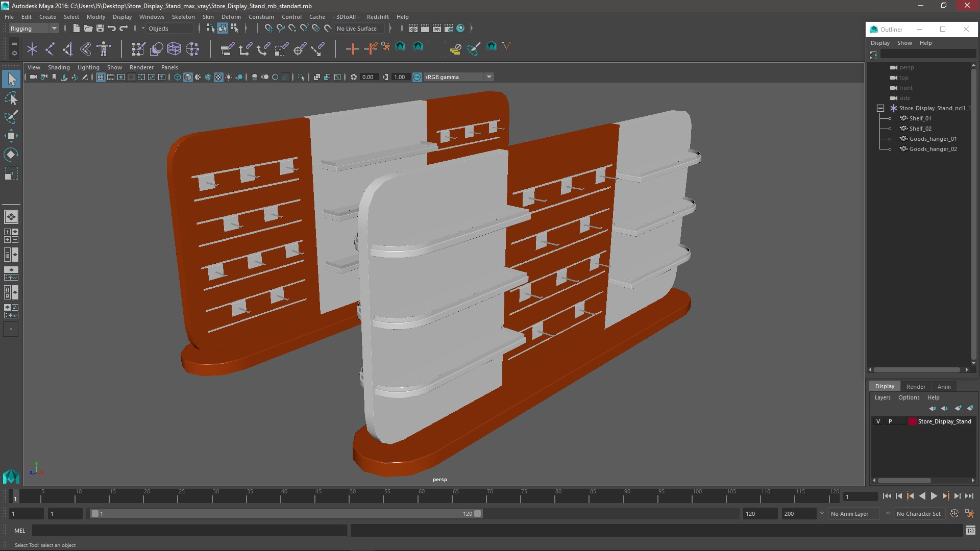
Task: Activate the Lasso select tool
Action: coord(11,98)
